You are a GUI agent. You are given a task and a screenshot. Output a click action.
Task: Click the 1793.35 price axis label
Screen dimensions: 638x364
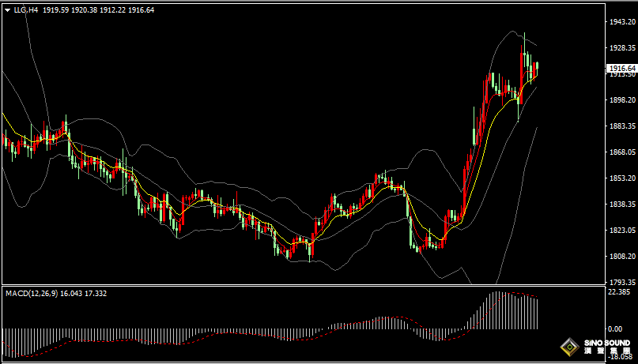pos(621,282)
